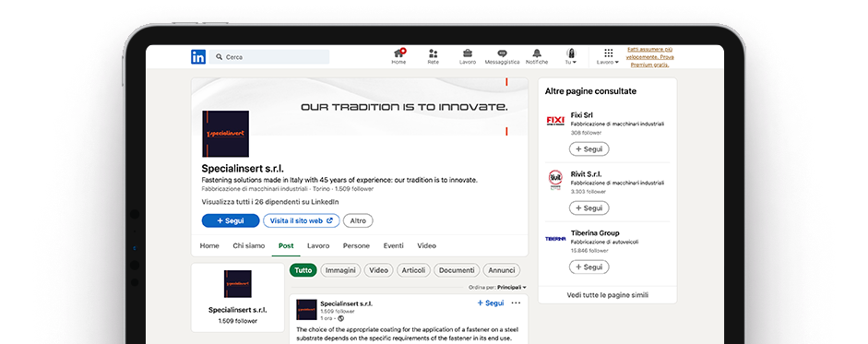Click the search magnifier icon
Screen dimensions: 868x344
(220, 57)
